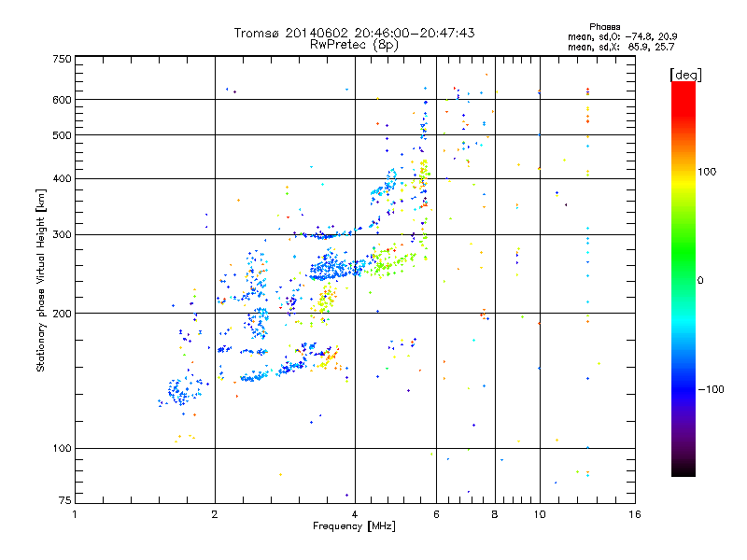Click the 'mean, sd,O: -74.8, 20.9' line
Screen dimensions: 747x560
[622, 36]
